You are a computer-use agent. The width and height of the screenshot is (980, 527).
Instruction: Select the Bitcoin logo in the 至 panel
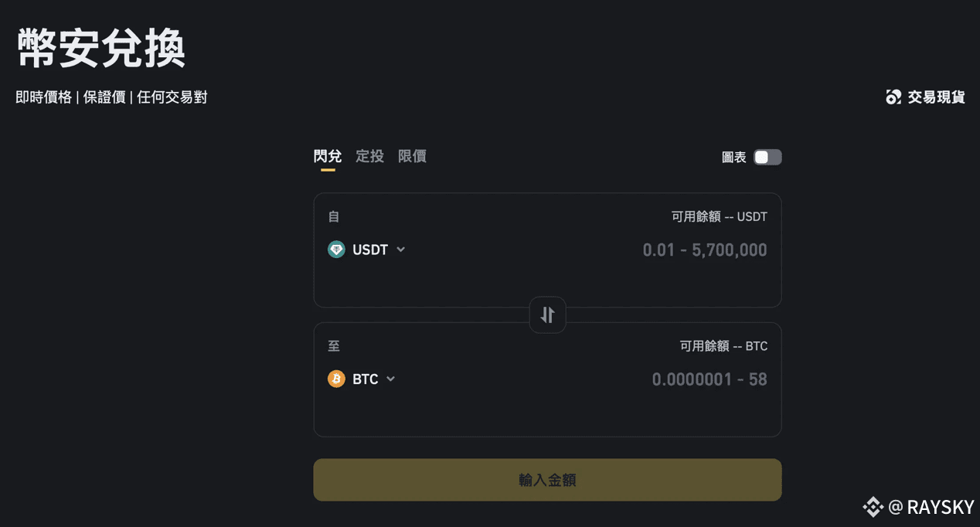335,379
